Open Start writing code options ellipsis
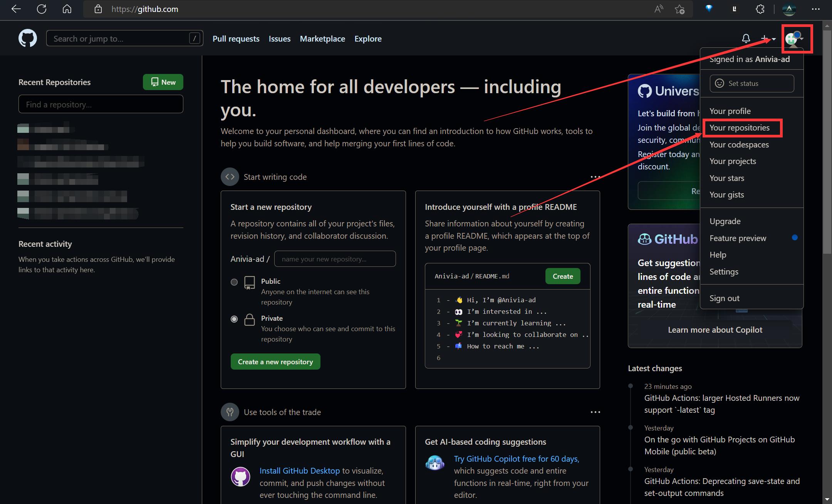The width and height of the screenshot is (832, 504). 595,177
